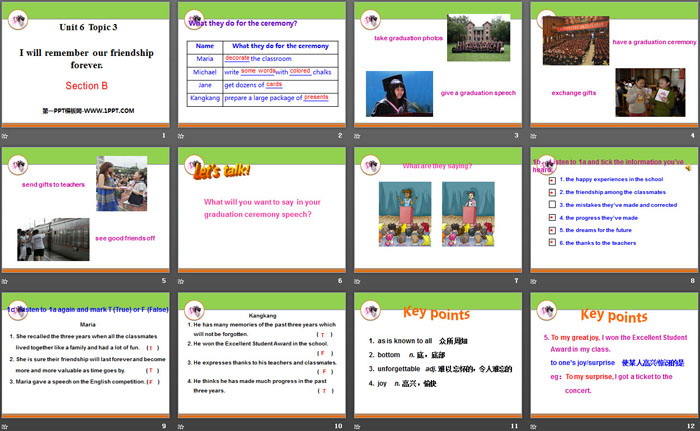This screenshot has width=700, height=431.
Task: Click the Section B text on slide 1
Action: coord(86,86)
